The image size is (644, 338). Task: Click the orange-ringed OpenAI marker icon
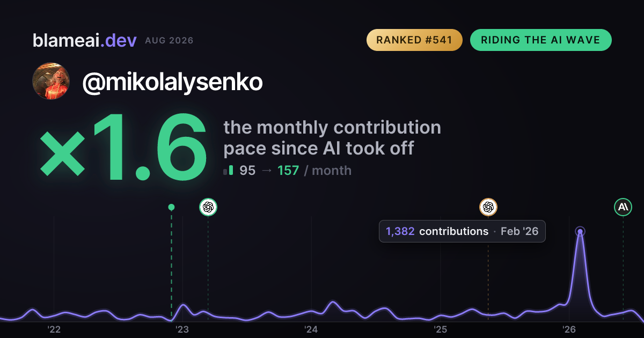[488, 207]
